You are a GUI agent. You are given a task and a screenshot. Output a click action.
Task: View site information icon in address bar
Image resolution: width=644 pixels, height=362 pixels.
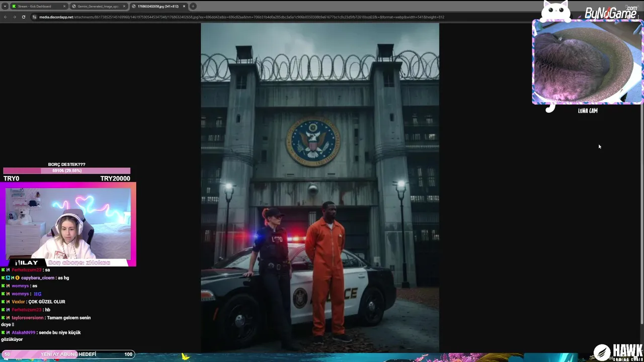(x=35, y=17)
